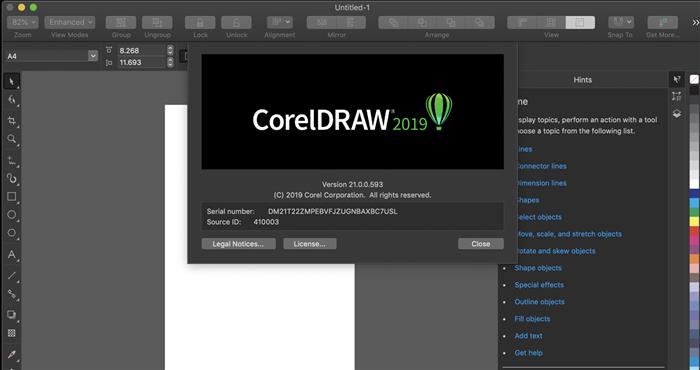Click the Legal Notices button

pos(238,244)
